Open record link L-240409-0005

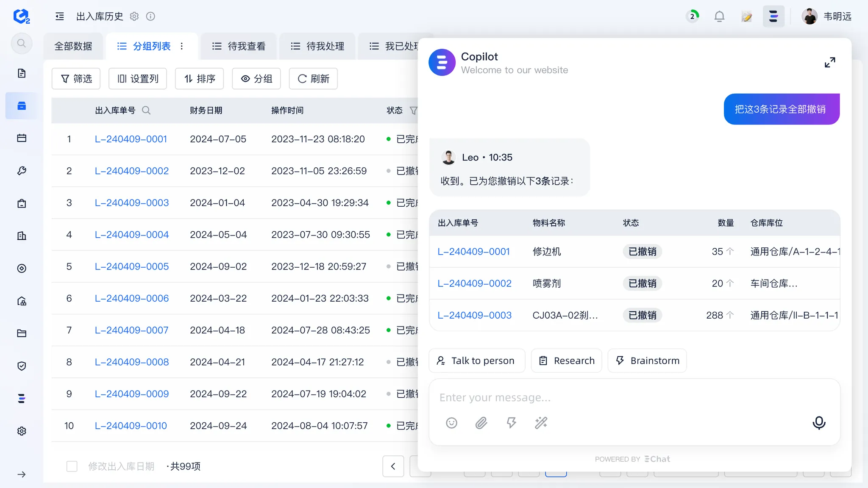click(131, 266)
